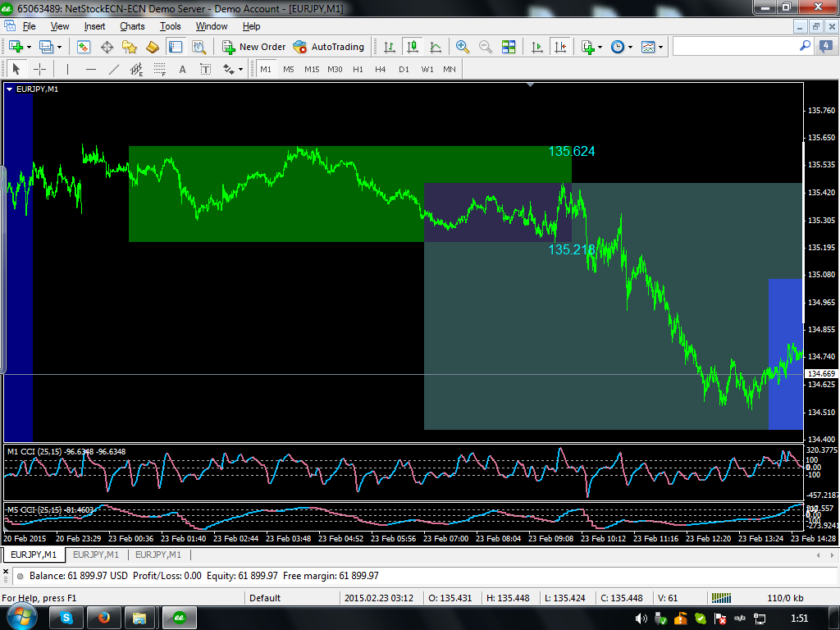Select the Text Label tool
Viewport: 840px width, 630px height.
coord(206,69)
